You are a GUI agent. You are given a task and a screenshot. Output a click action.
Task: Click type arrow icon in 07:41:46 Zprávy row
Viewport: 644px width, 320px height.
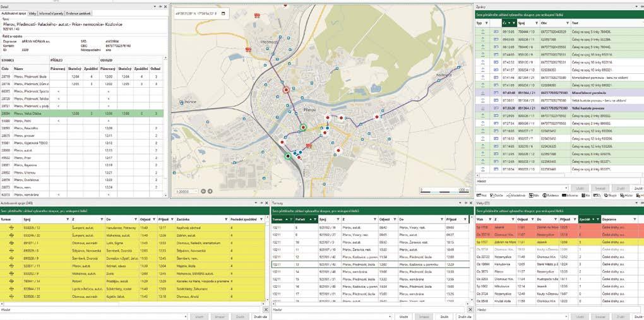tap(483, 77)
